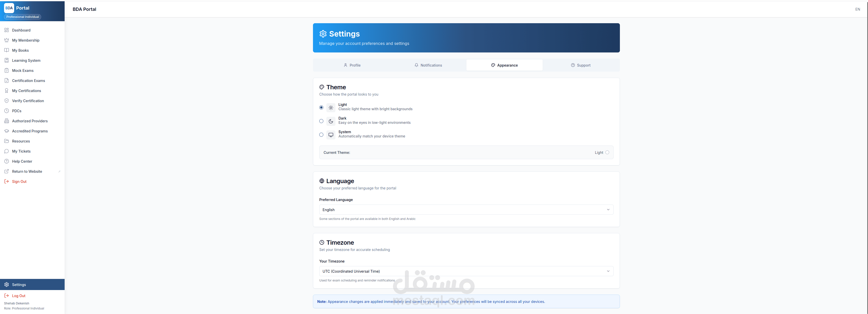Select the Light theme radio button
This screenshot has width=868, height=314.
click(x=321, y=107)
